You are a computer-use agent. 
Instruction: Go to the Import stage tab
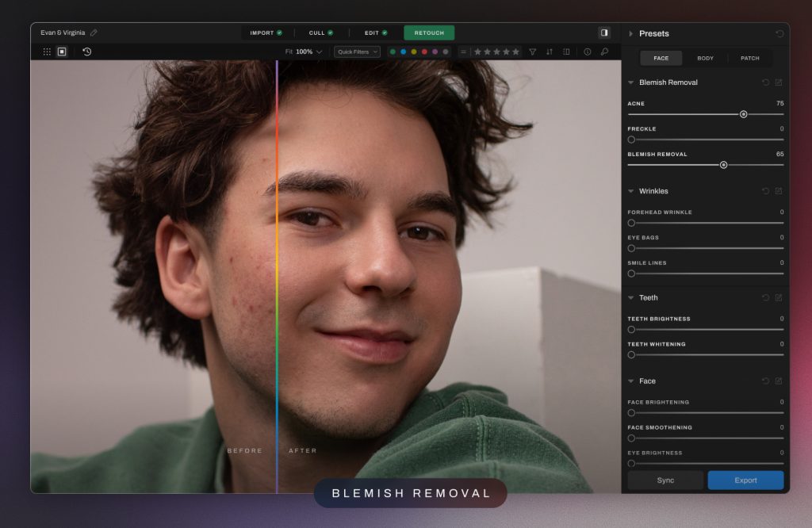tap(266, 33)
